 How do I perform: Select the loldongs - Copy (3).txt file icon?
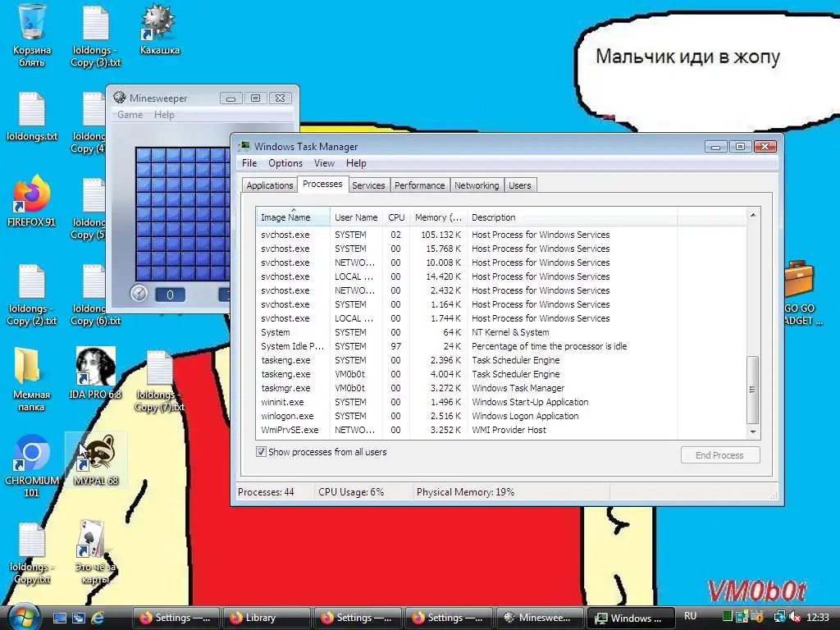pyautogui.click(x=95, y=35)
